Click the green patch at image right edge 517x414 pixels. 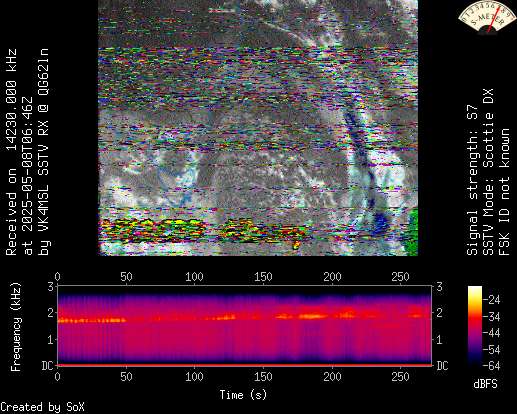click(412, 232)
